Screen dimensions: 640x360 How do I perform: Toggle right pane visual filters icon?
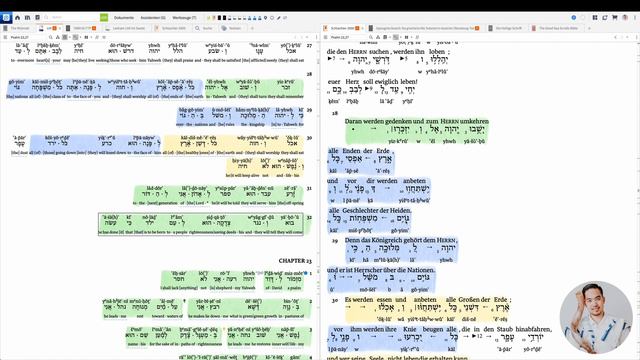coord(385,37)
